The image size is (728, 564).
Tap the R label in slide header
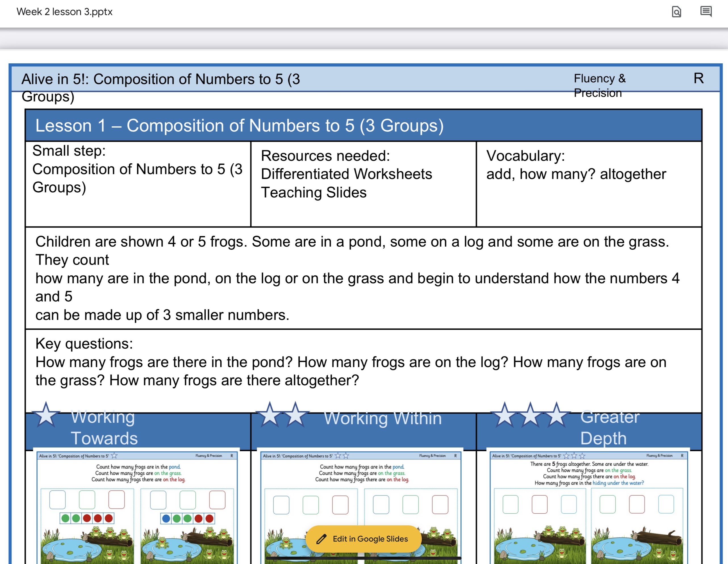699,79
